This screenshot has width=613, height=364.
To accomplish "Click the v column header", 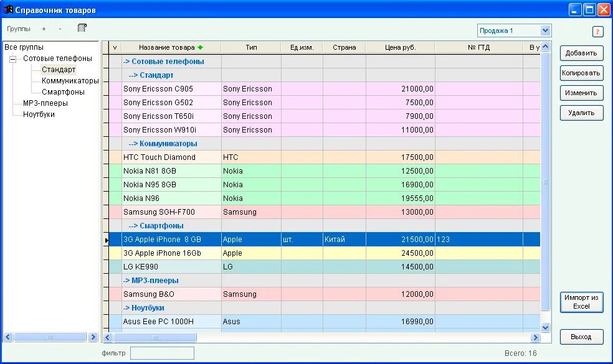I will pos(115,48).
